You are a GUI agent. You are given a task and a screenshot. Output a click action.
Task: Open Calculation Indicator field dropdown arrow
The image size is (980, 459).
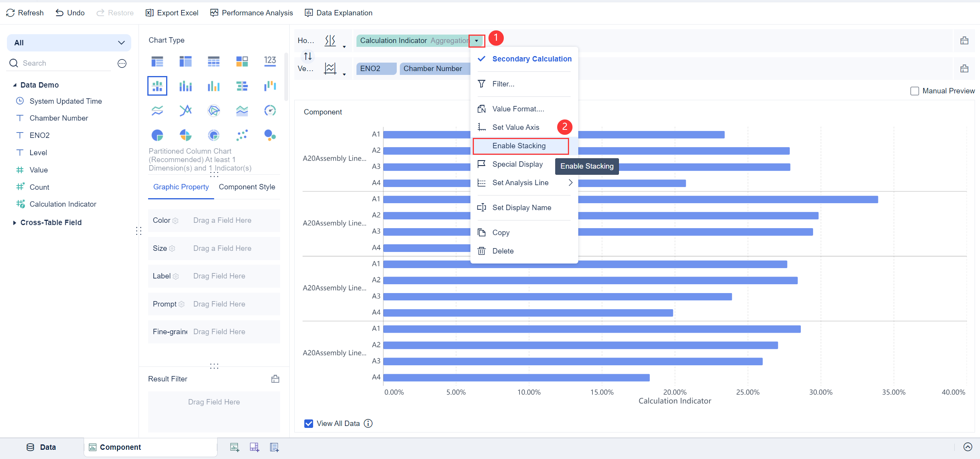477,41
